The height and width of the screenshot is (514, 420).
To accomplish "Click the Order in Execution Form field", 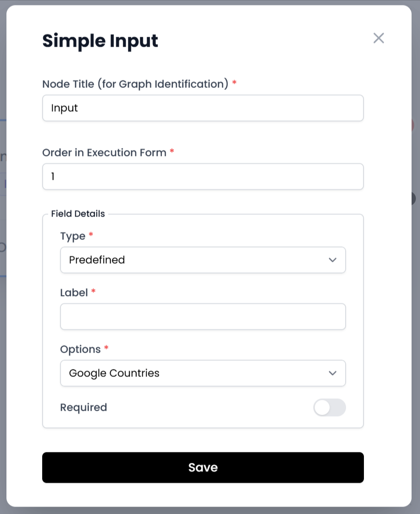I will [203, 176].
